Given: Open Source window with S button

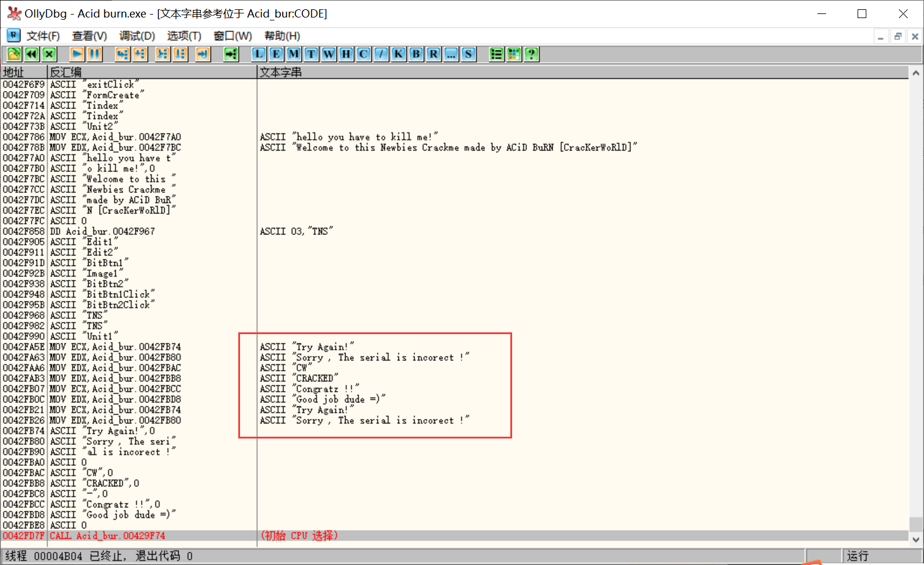Looking at the screenshot, I should tap(468, 54).
